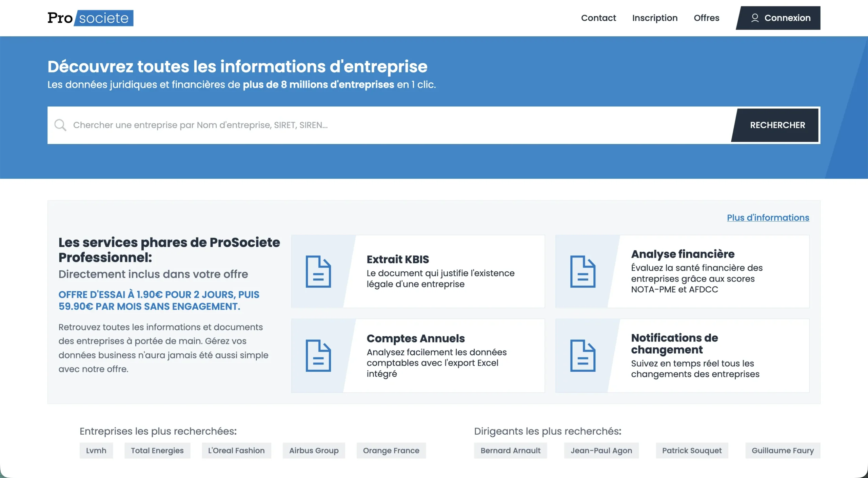The height and width of the screenshot is (478, 868).
Task: Select the Total Energies tag
Action: [x=157, y=451]
